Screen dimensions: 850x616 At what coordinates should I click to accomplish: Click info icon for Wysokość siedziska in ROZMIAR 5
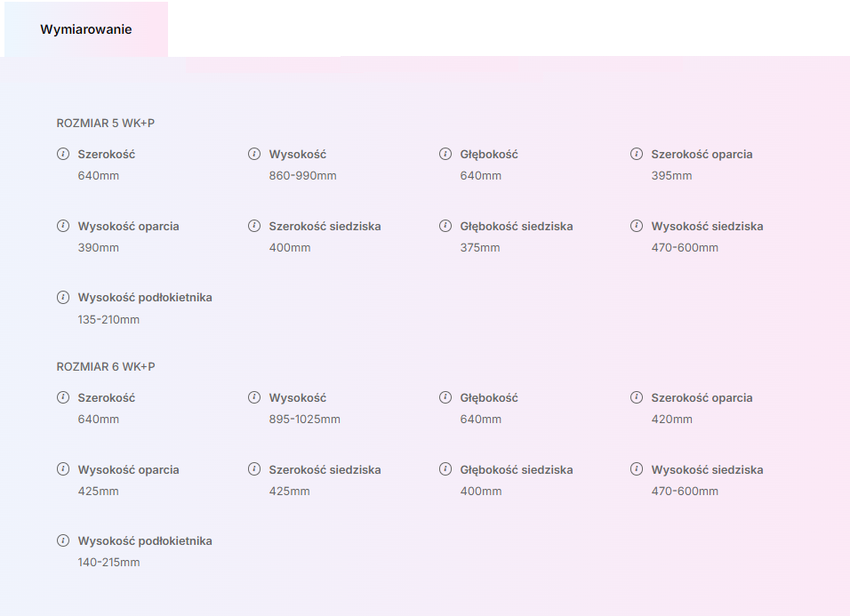[637, 226]
